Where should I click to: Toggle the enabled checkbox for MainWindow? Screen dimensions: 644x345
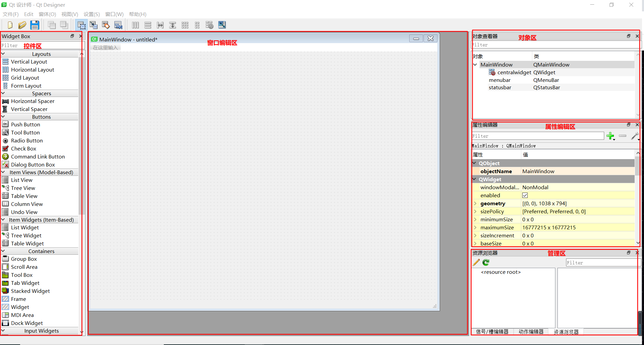pyautogui.click(x=525, y=195)
